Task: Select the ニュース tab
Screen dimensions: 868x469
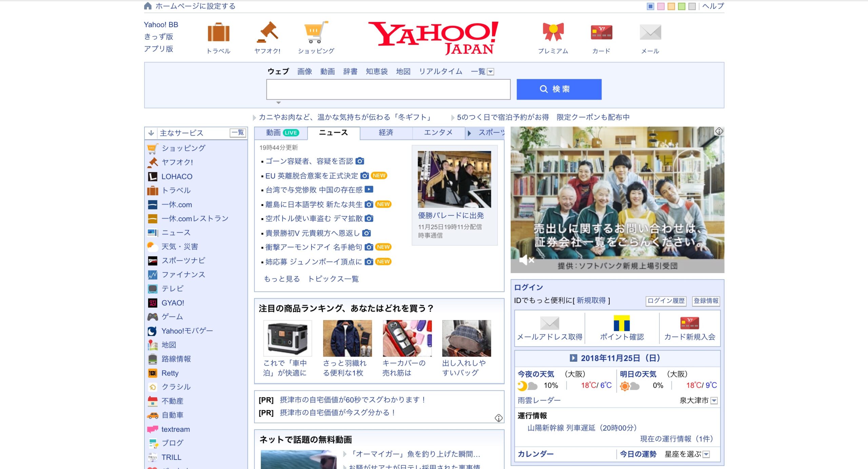Action: (334, 132)
